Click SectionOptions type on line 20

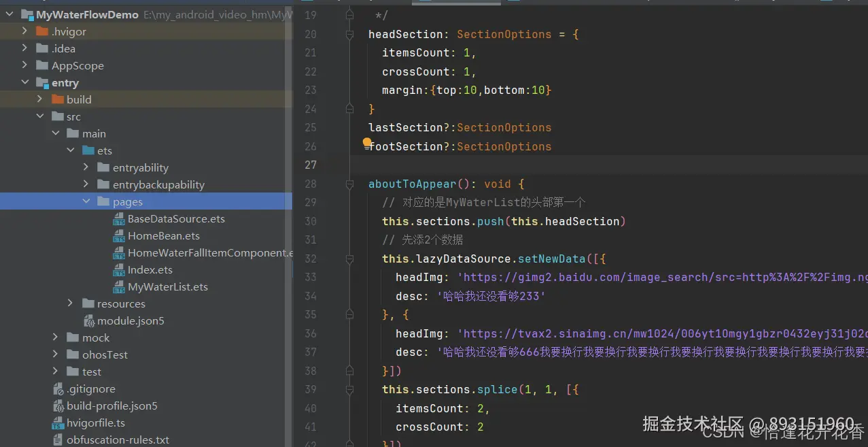504,34
